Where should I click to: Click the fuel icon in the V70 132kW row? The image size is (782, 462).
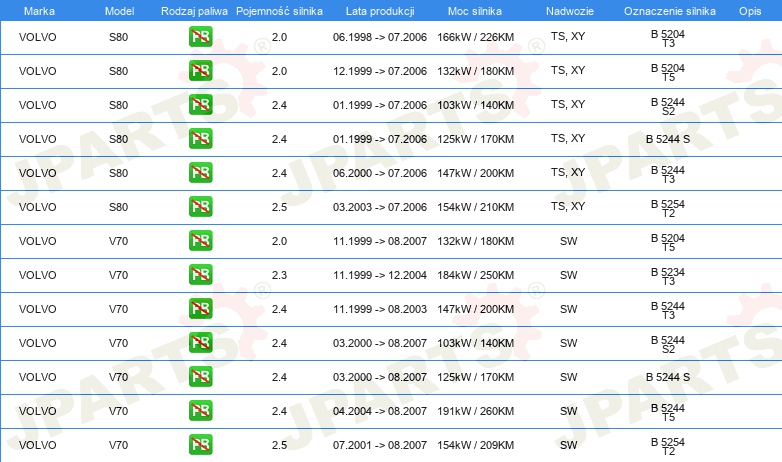(200, 240)
